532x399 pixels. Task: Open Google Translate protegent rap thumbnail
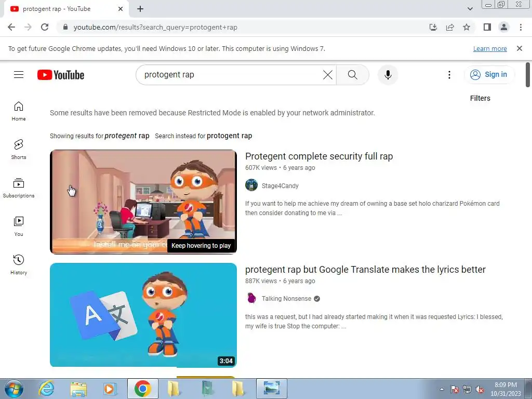coord(143,315)
